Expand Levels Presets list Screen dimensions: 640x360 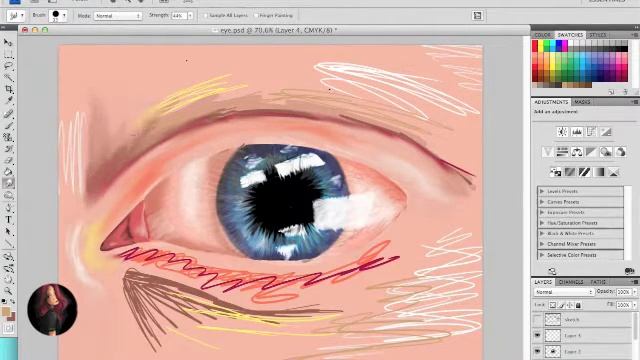click(542, 191)
